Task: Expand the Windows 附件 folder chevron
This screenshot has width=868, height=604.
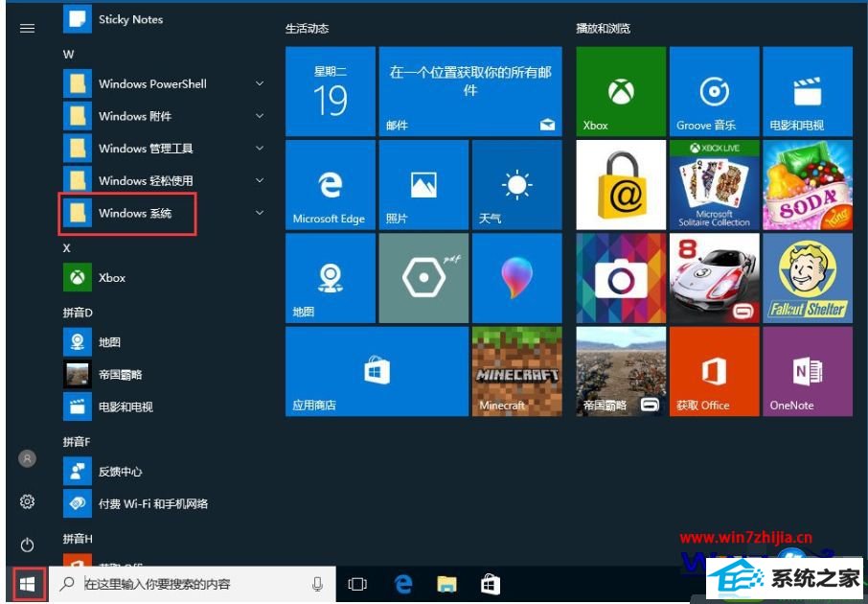Action: pos(260,116)
